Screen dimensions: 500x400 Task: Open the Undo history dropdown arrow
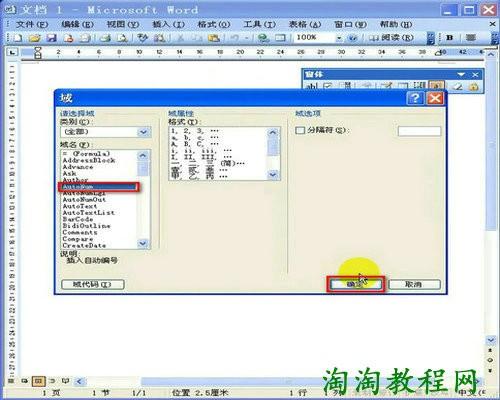click(247, 38)
